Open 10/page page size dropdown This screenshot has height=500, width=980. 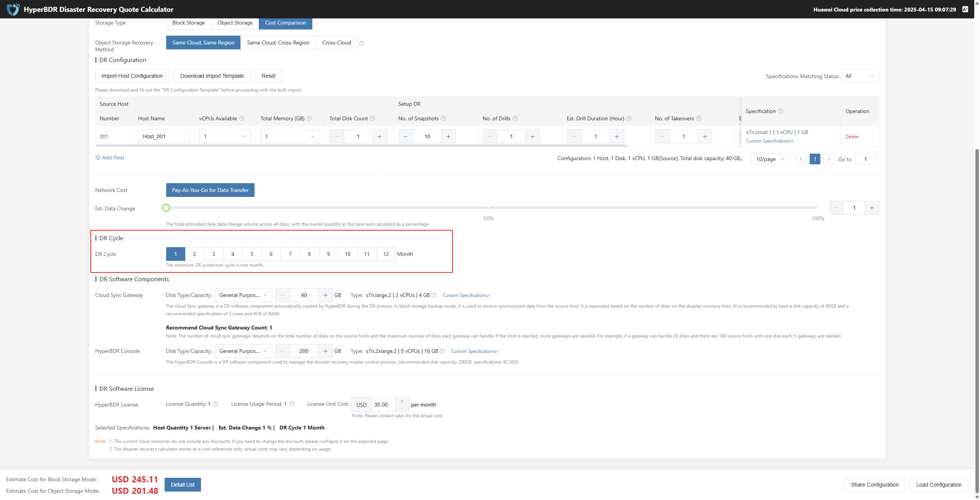[770, 159]
